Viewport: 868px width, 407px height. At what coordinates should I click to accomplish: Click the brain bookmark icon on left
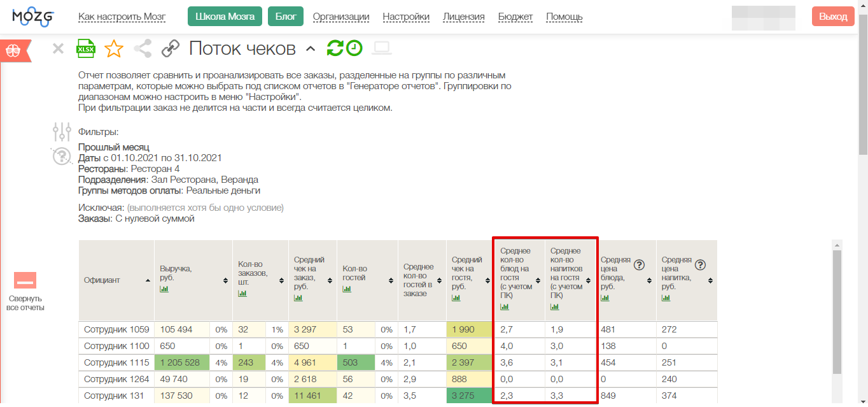coord(13,52)
